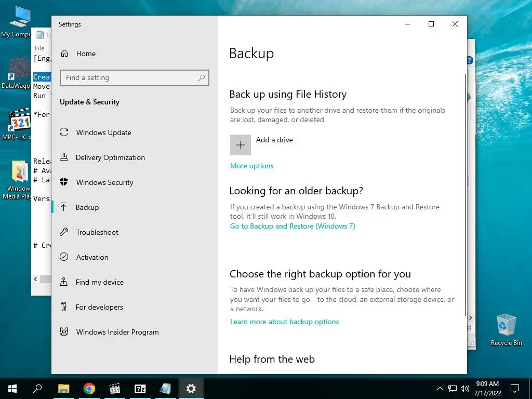The image size is (532, 399).
Task: Click the blue help icon behind Settings
Action: point(470,60)
